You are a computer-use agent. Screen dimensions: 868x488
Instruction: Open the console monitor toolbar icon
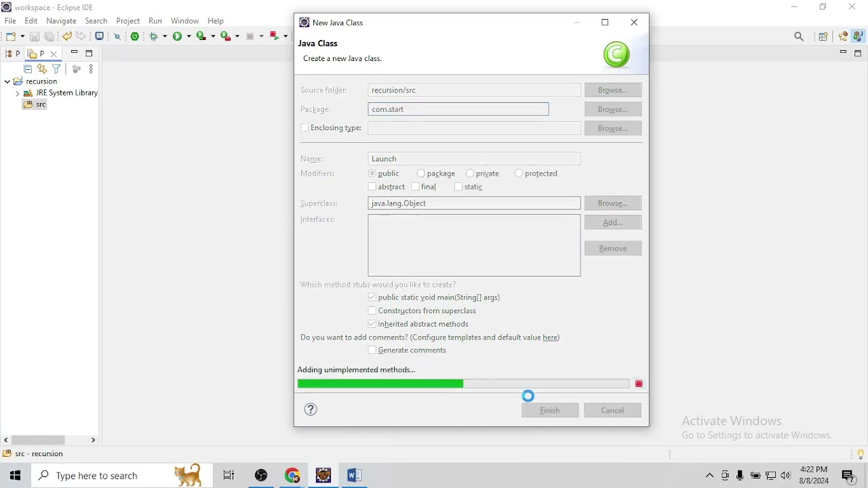100,37
